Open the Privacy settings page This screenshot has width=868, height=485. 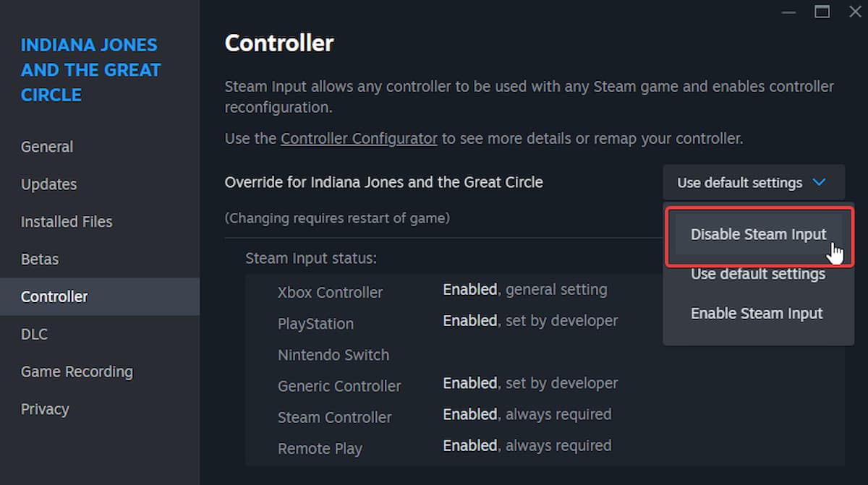(45, 408)
